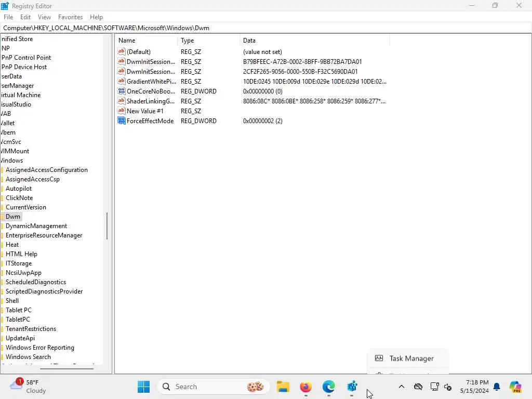Open the View menu
The height and width of the screenshot is (399, 532).
click(44, 17)
